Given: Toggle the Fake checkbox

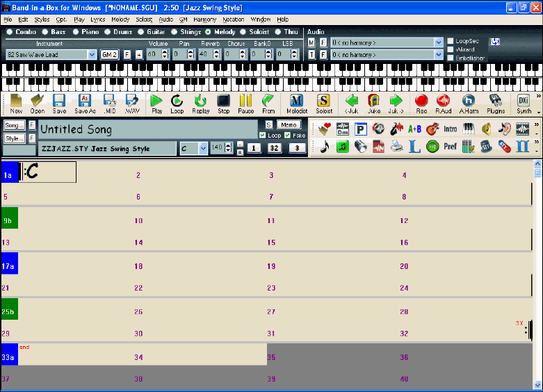Looking at the screenshot, I should [287, 135].
